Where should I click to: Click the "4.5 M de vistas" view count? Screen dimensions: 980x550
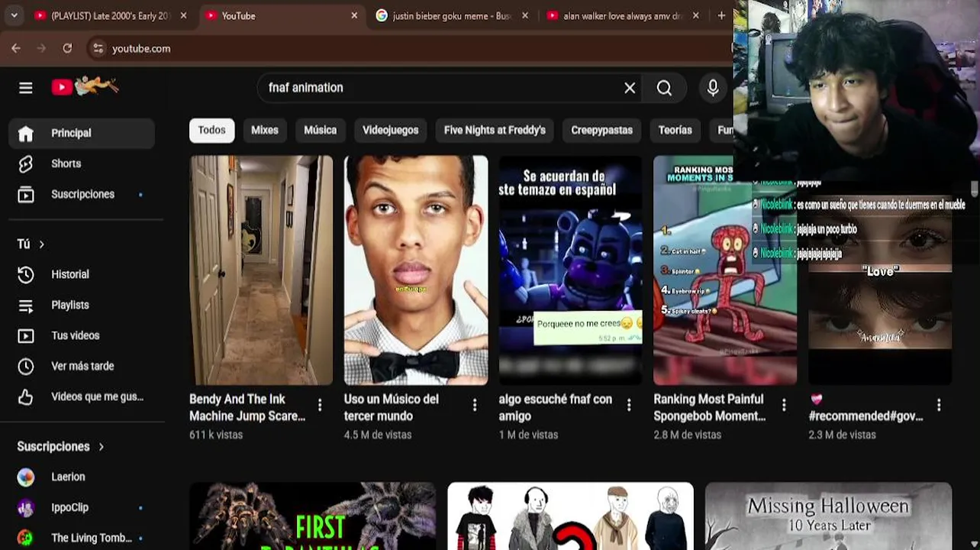pos(378,435)
